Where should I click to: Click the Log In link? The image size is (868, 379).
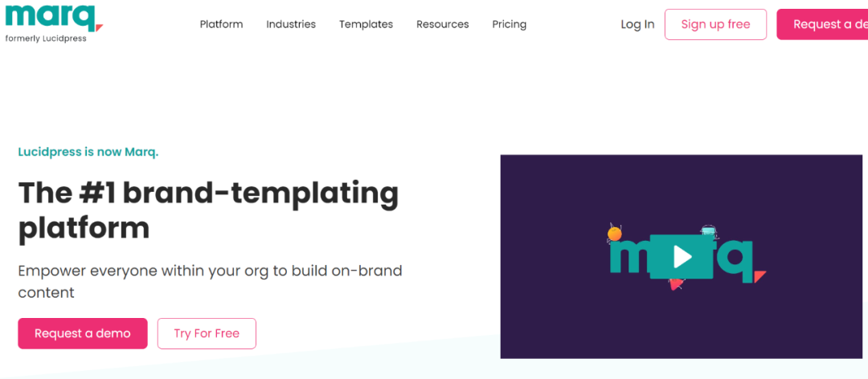click(x=637, y=24)
